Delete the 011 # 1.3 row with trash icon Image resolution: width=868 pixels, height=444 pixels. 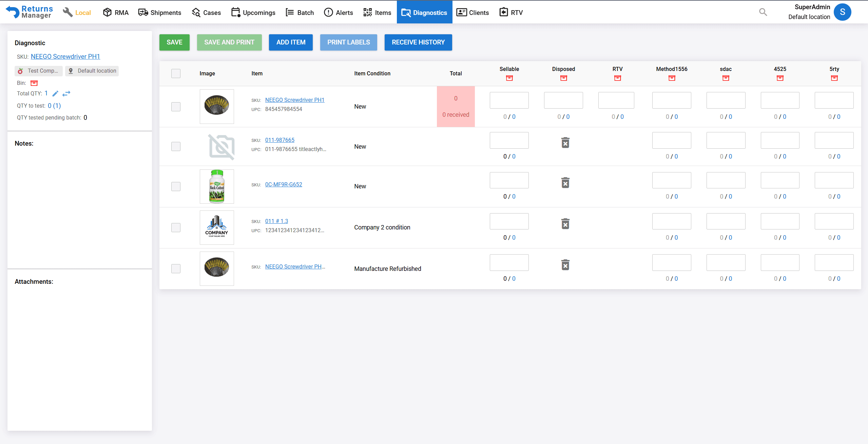565,224
